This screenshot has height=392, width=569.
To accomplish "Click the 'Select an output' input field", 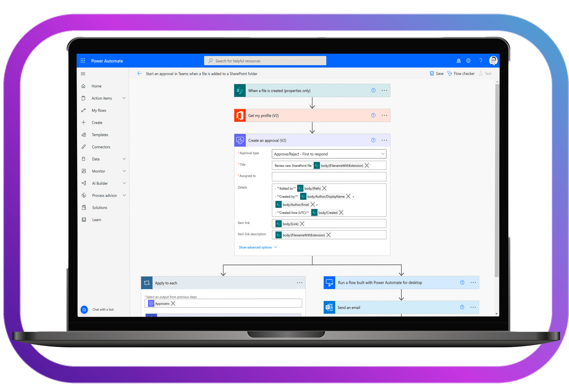I will 223,303.
